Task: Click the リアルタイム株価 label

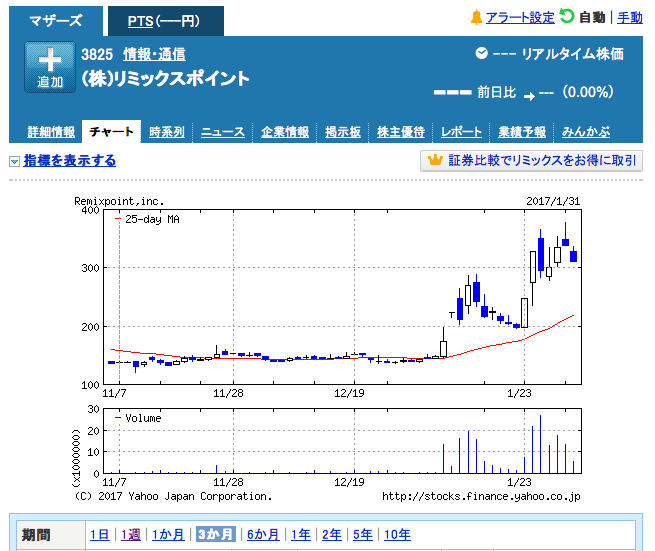Action: coord(573,54)
